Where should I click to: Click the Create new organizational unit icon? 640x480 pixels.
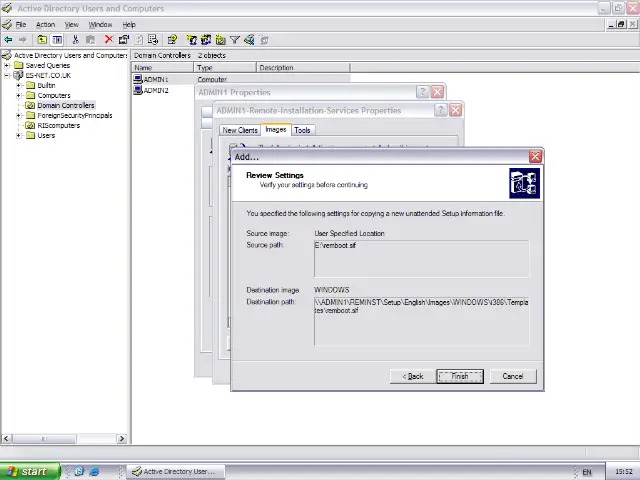click(x=220, y=40)
